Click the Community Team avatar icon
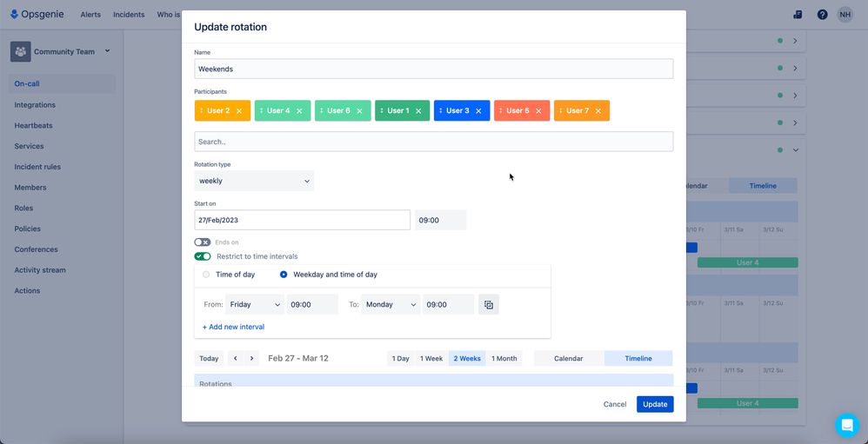The image size is (868, 444). 21,51
